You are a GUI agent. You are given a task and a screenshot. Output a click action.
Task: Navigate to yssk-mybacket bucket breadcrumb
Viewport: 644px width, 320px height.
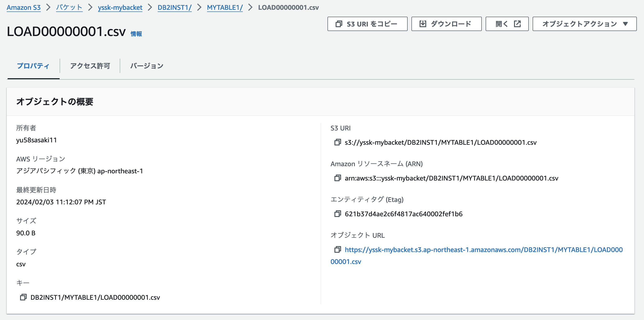[x=120, y=7]
